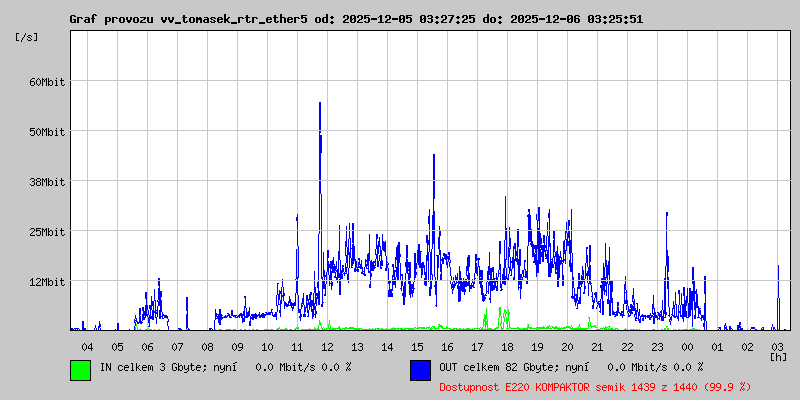The height and width of the screenshot is (400, 800).
Task: Click hour 18 on the time axis
Action: 507,347
